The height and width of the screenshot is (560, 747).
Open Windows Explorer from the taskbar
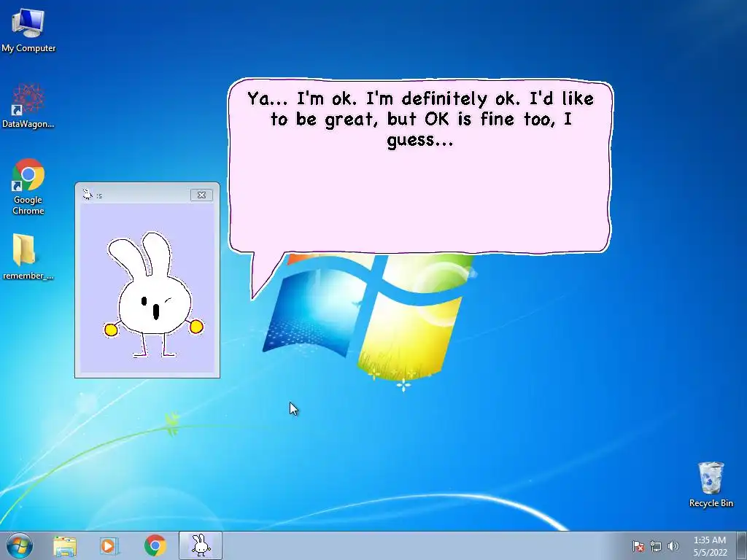click(65, 545)
